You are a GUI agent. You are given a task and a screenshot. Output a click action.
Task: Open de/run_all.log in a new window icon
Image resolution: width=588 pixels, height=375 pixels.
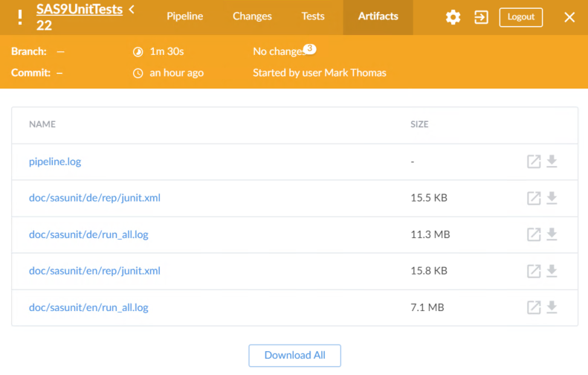click(534, 234)
